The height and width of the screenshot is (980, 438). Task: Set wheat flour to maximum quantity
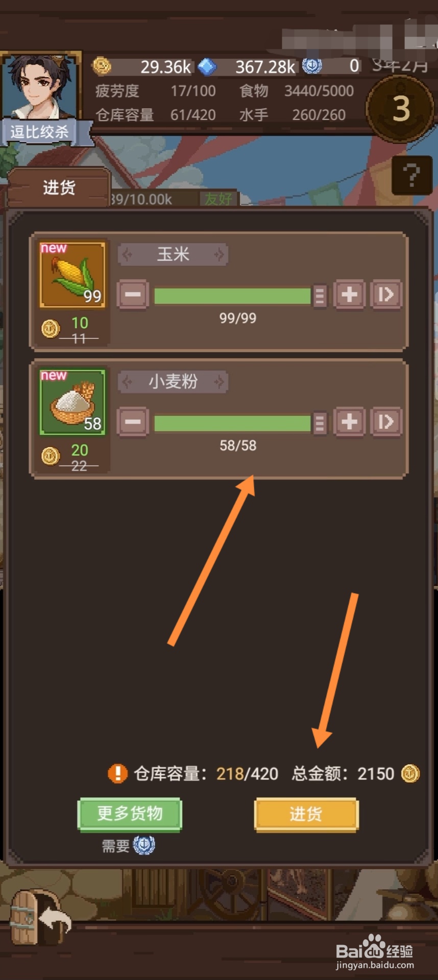(386, 422)
